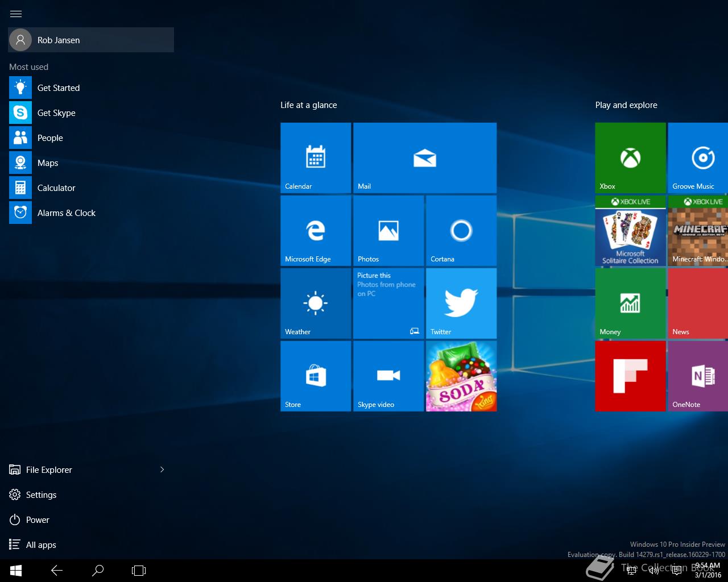Expand File Explorer jump list arrow
The image size is (728, 582).
coord(162,469)
